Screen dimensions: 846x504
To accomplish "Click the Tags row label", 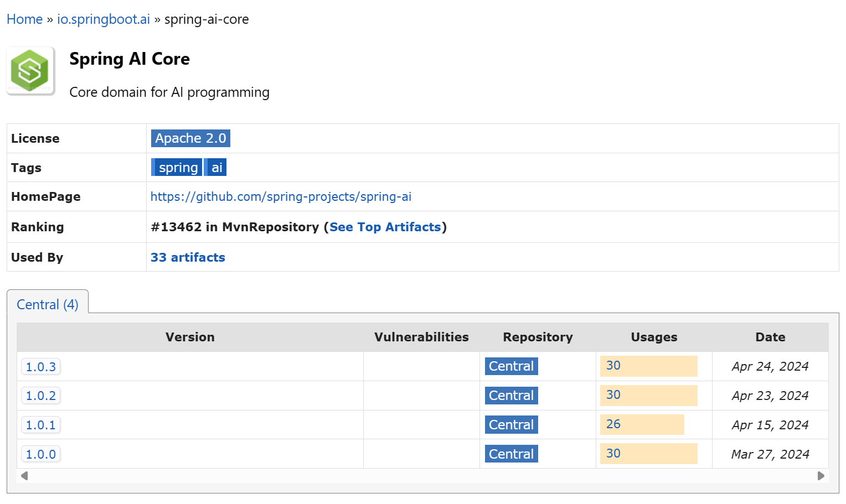I will pyautogui.click(x=26, y=168).
